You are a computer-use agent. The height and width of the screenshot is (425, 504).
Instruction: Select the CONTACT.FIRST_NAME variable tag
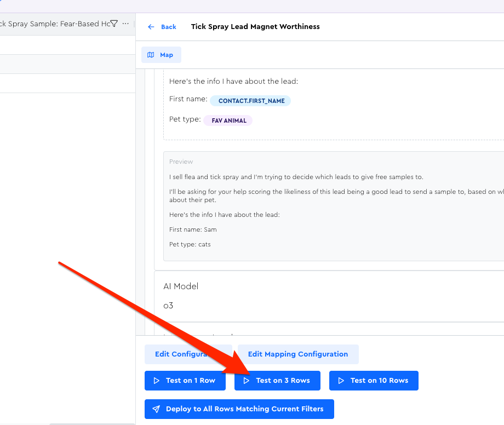point(250,101)
